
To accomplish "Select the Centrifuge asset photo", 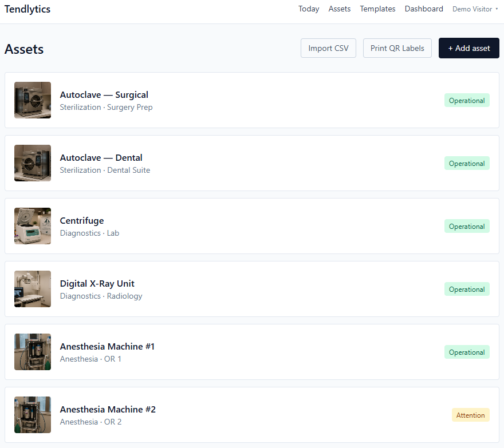I will point(33,226).
